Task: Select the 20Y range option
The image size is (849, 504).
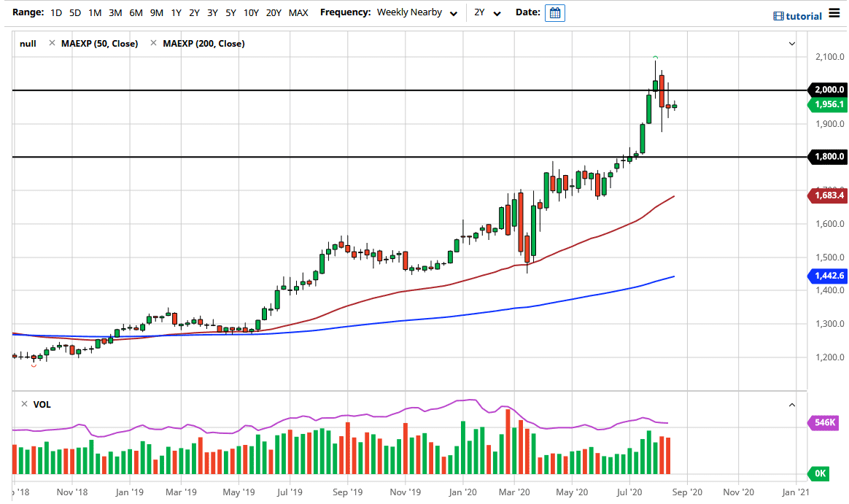Action: [x=274, y=13]
